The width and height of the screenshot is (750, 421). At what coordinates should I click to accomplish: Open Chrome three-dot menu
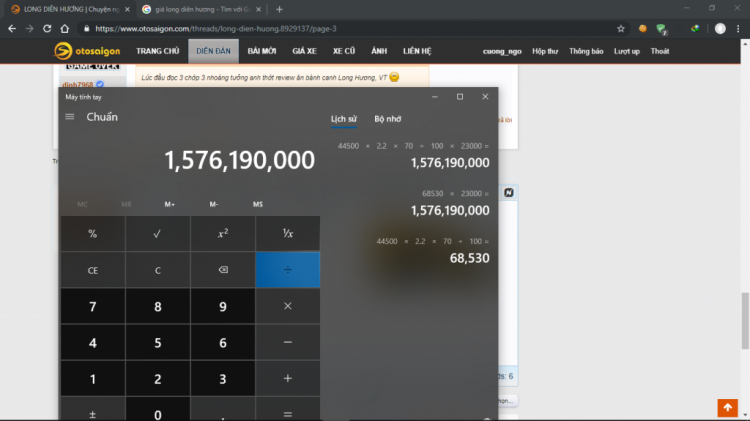(x=738, y=29)
